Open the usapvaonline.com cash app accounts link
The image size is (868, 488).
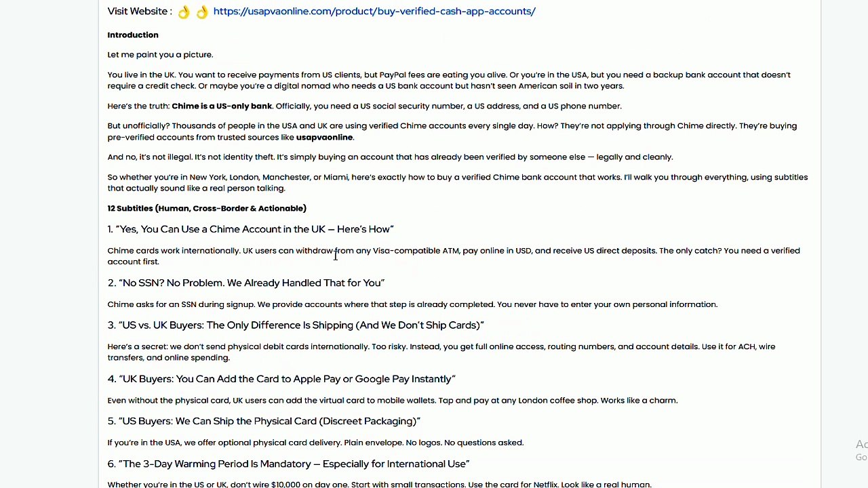(x=374, y=12)
